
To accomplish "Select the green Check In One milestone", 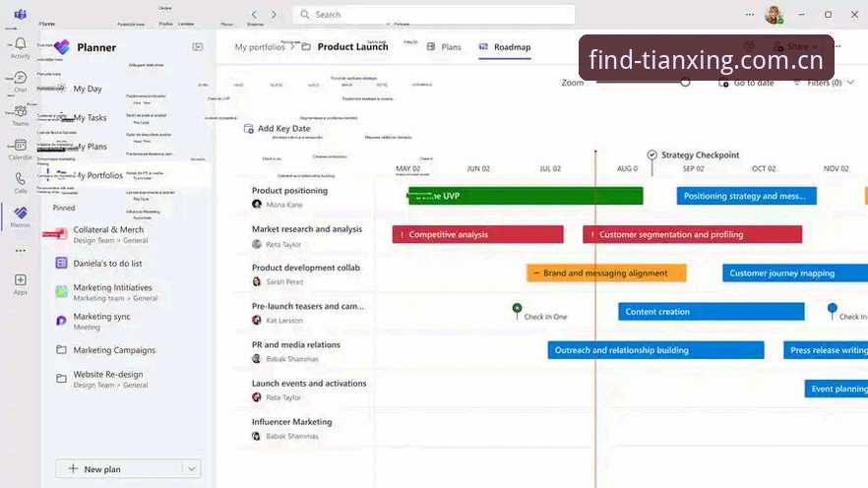I will coord(517,308).
